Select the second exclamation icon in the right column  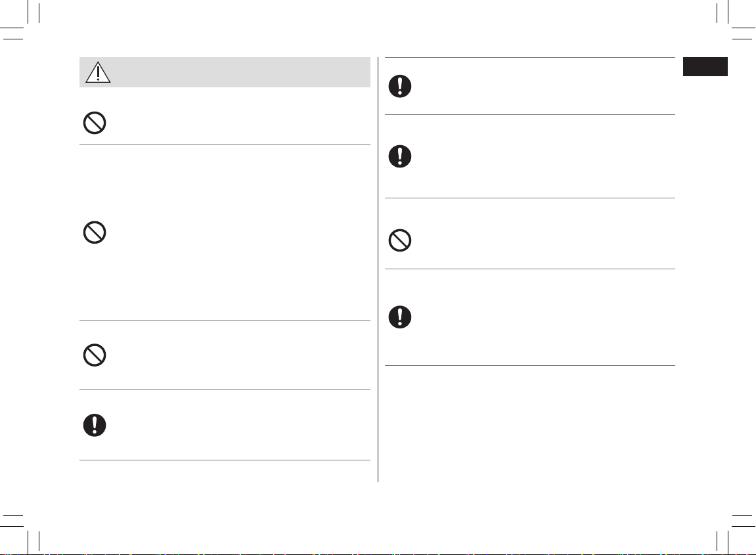(x=400, y=156)
